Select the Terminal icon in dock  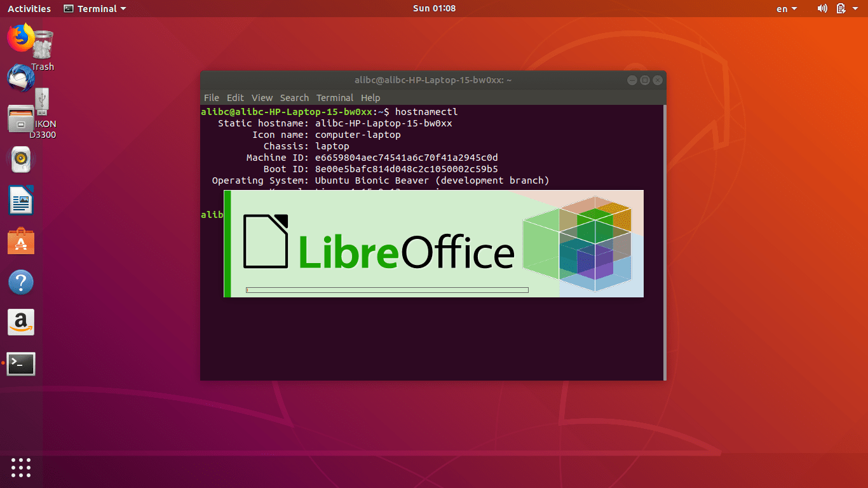(21, 364)
